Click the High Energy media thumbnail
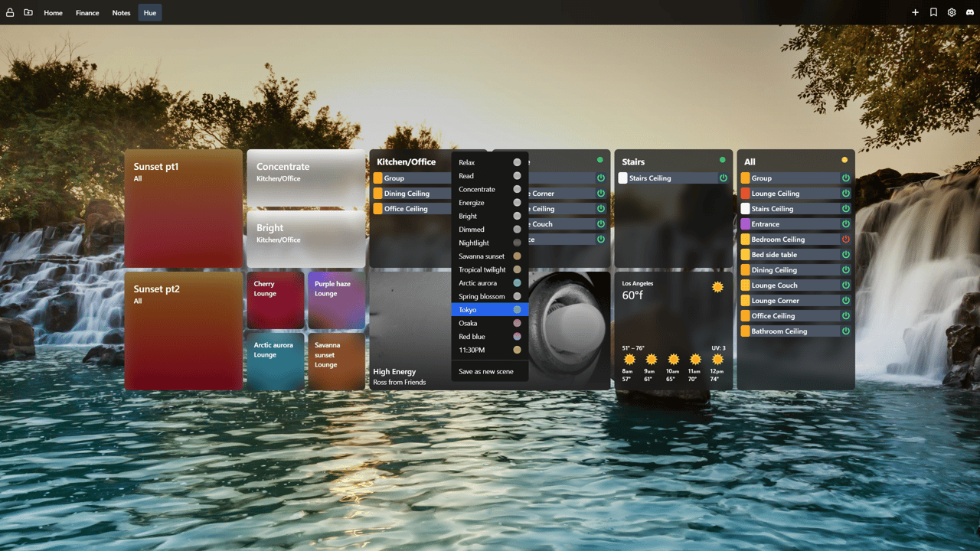 coord(410,329)
